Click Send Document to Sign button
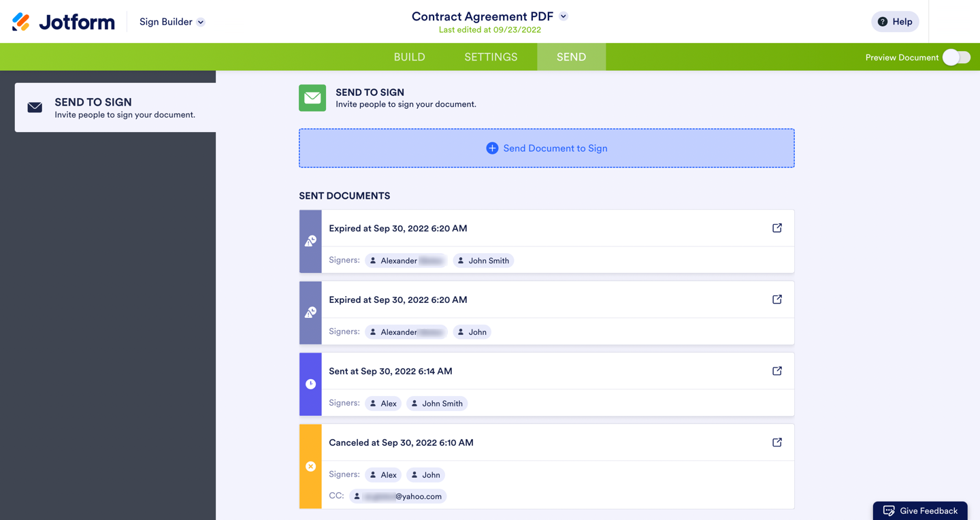 click(x=546, y=148)
